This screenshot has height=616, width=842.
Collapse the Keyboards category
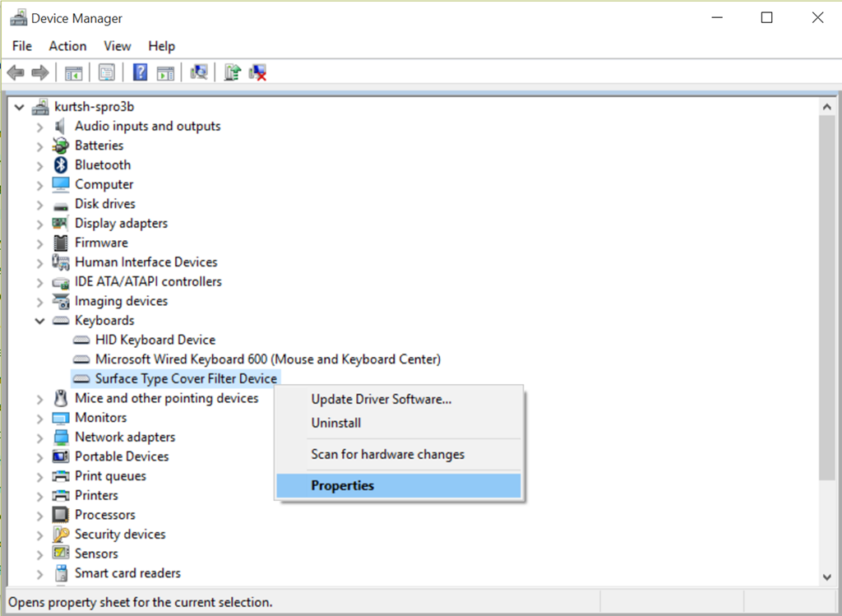tap(39, 321)
